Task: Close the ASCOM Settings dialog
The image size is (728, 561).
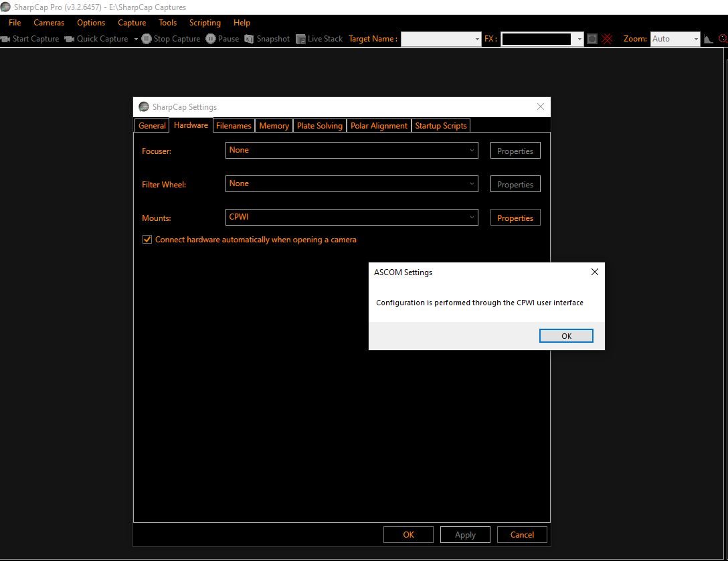Action: [x=594, y=272]
